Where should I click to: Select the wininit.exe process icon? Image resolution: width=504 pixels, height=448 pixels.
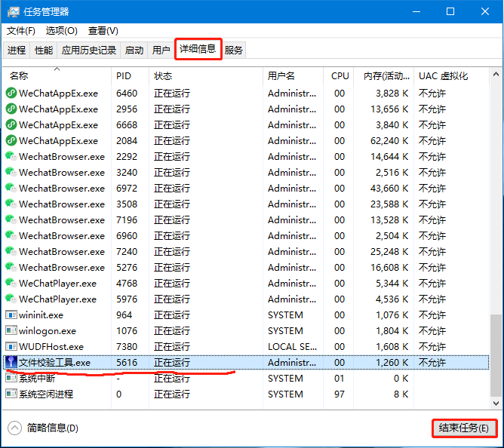click(x=11, y=315)
